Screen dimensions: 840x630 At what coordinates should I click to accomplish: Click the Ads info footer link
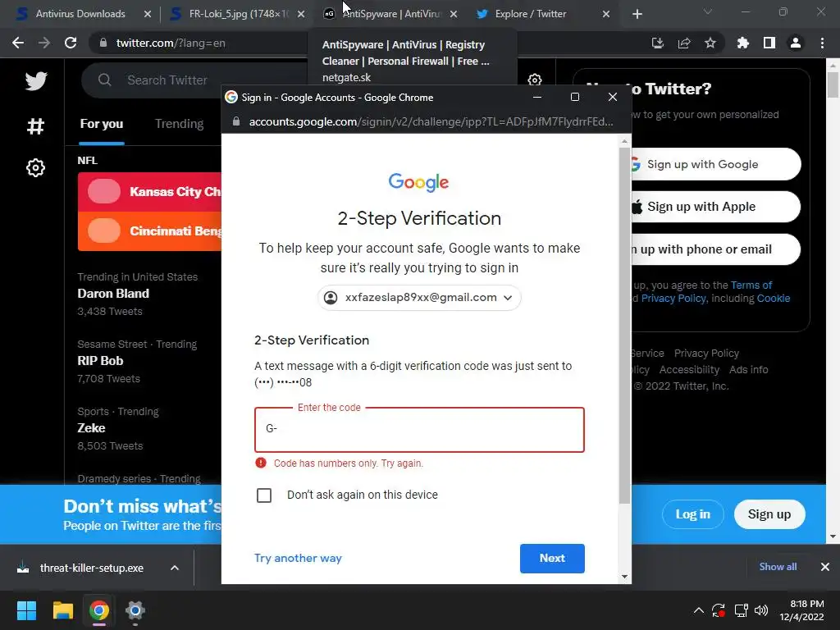748,370
